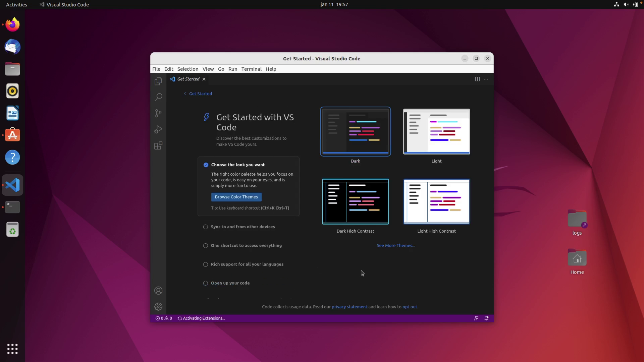Image resolution: width=644 pixels, height=362 pixels.
Task: Open the Activities overview
Action: tap(16, 5)
